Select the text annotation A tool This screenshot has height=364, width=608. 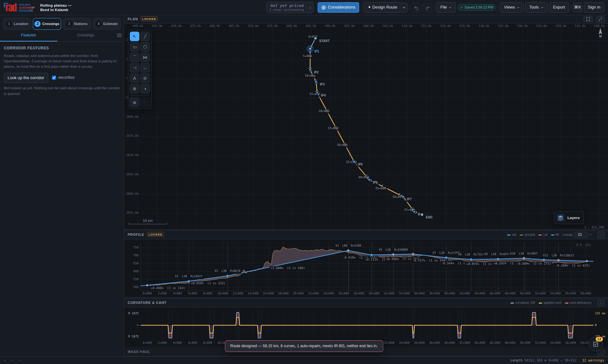(135, 78)
